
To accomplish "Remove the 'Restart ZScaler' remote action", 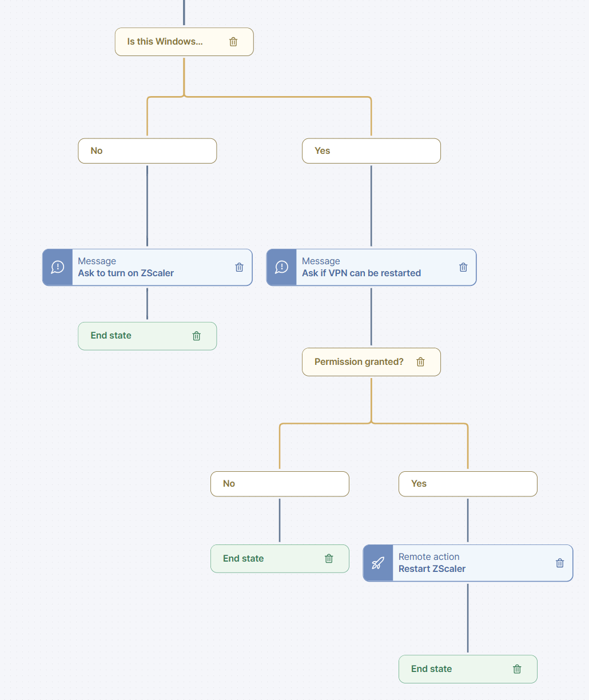I will [560, 563].
